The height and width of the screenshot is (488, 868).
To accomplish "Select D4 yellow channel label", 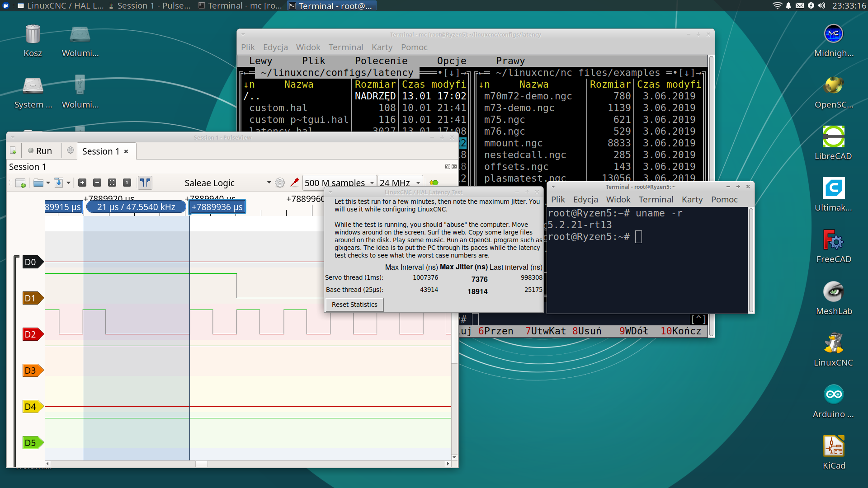I will click(x=33, y=407).
